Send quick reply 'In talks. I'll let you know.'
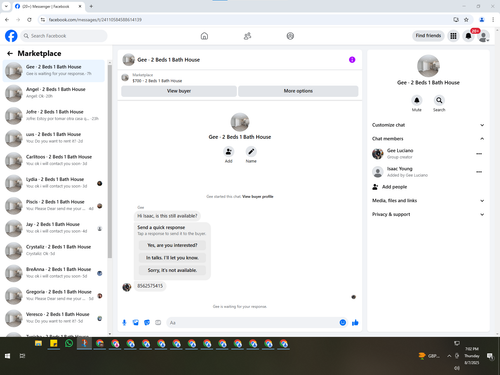Viewport: 500px width, 375px height. (x=172, y=258)
